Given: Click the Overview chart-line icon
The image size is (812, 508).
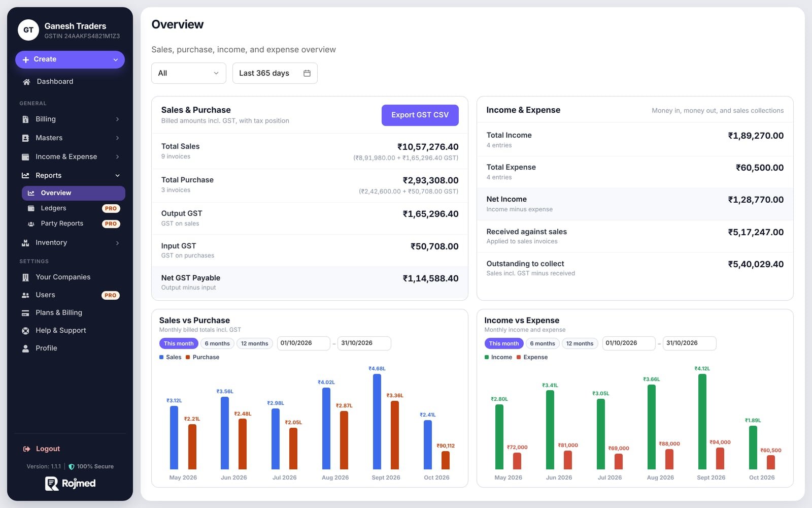Looking at the screenshot, I should click(x=31, y=193).
